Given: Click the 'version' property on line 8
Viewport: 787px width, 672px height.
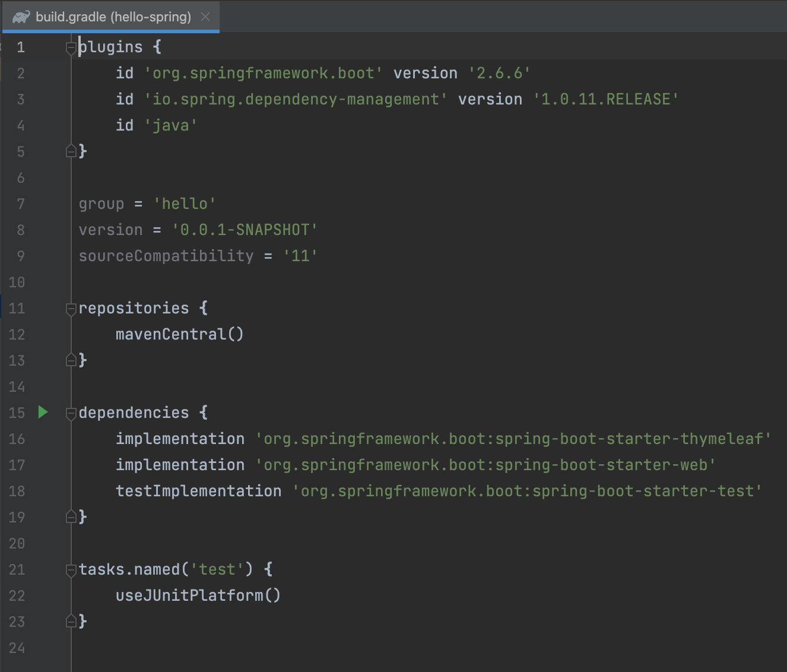Looking at the screenshot, I should pos(110,230).
